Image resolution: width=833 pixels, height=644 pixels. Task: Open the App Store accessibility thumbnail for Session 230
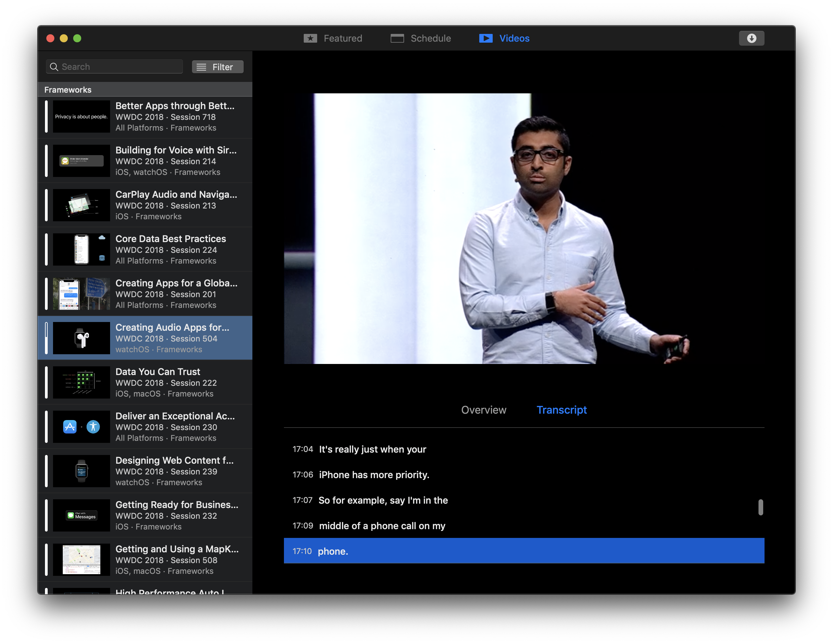pos(81,426)
